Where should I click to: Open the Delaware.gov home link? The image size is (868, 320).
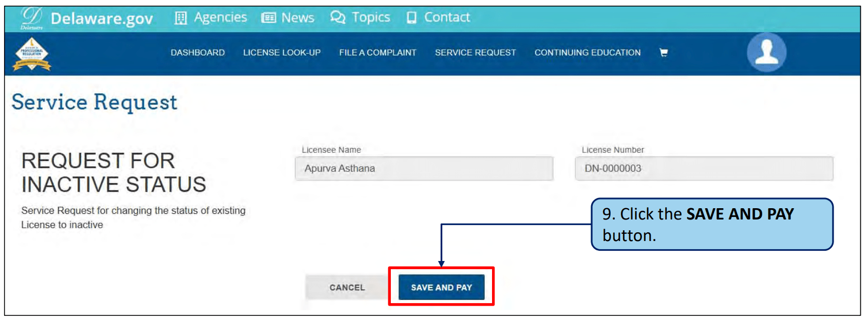[102, 18]
